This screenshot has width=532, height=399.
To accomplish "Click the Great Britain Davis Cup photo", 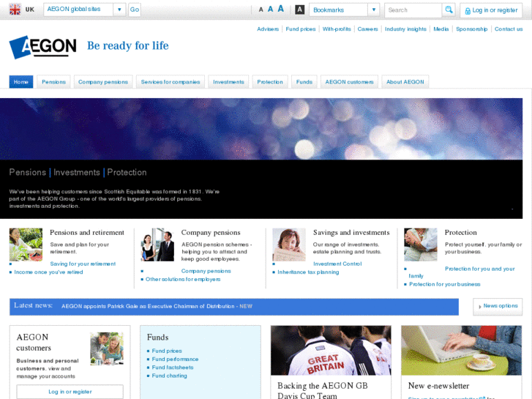I will tap(331, 351).
